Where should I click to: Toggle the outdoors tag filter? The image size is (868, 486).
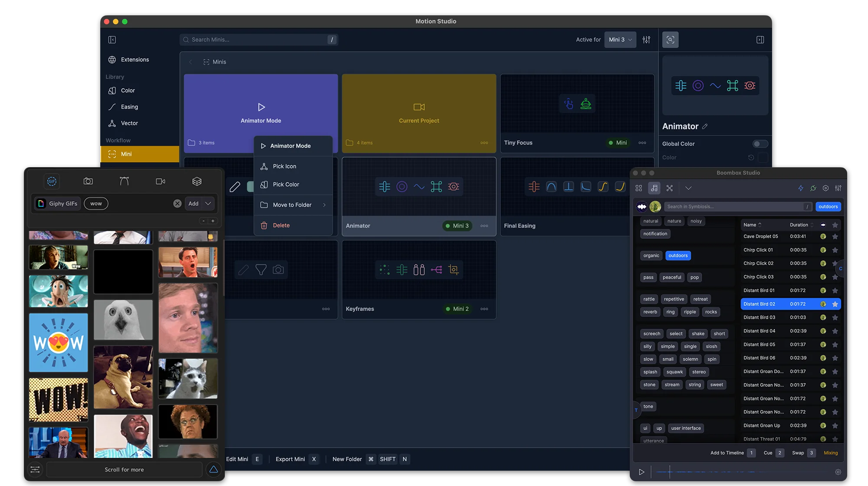tap(678, 255)
